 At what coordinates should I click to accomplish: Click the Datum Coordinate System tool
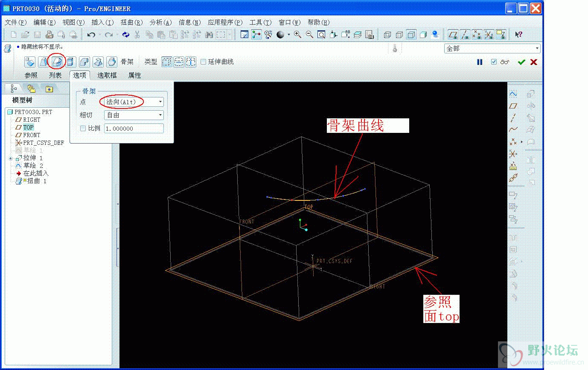tap(513, 153)
